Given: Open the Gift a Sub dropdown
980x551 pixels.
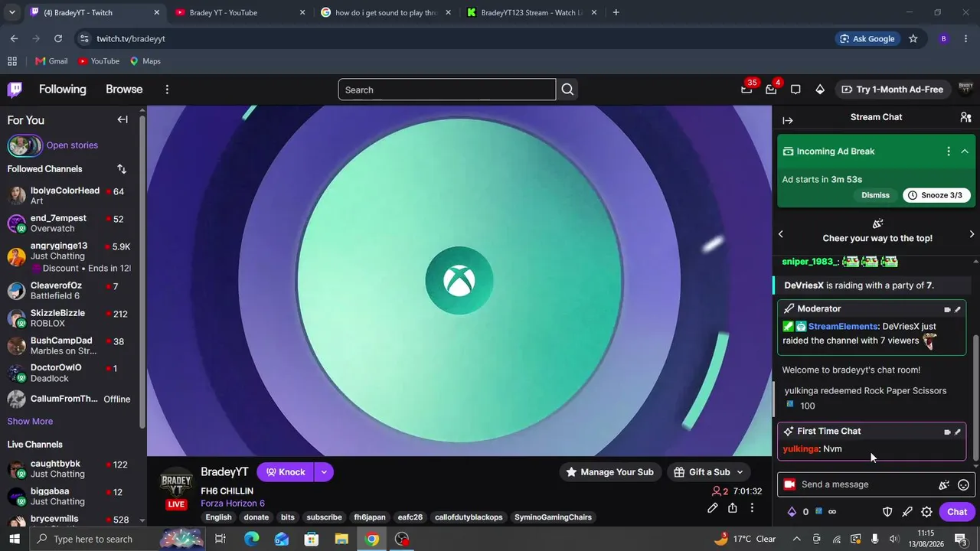Looking at the screenshot, I should 710,472.
